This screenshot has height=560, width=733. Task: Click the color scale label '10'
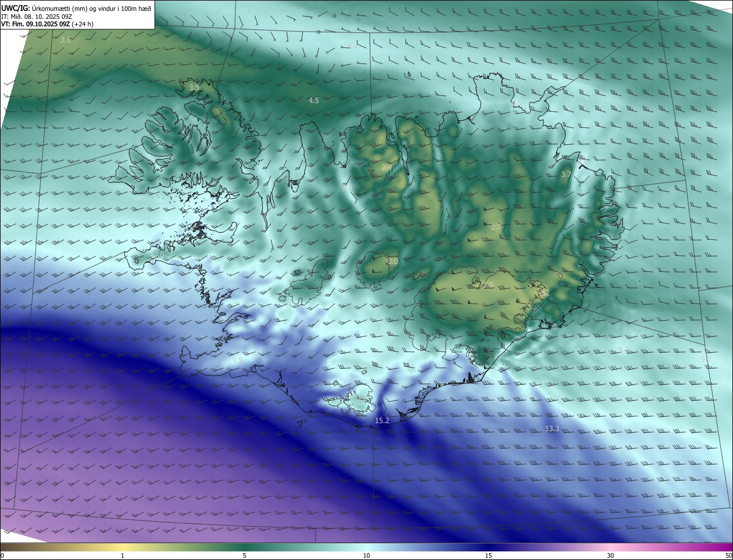coord(366,555)
